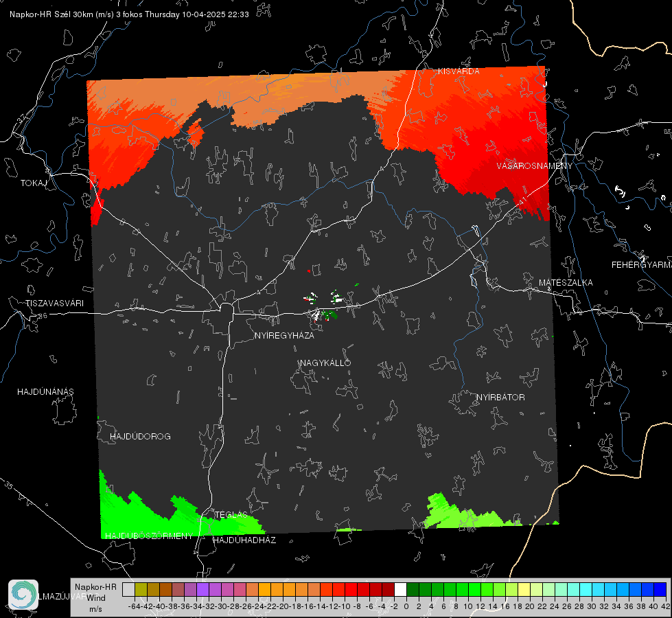
Task: Select the KISVÁRDA city label
Action: 459,71
